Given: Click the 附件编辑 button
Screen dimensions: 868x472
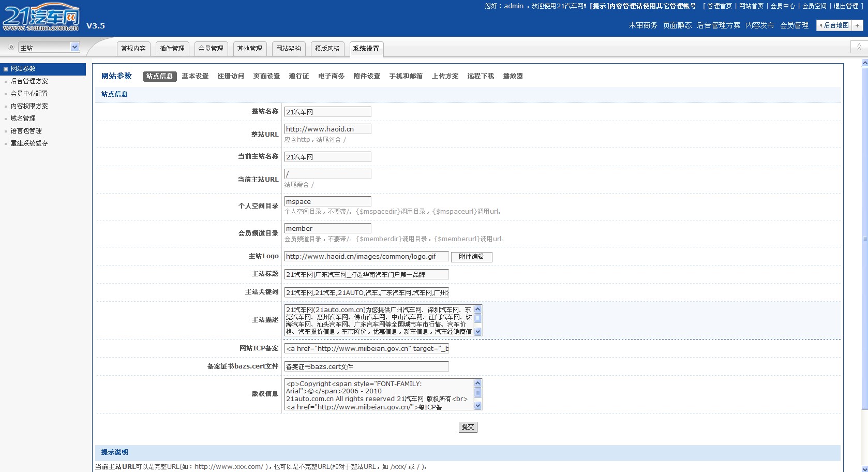Looking at the screenshot, I should click(471, 257).
